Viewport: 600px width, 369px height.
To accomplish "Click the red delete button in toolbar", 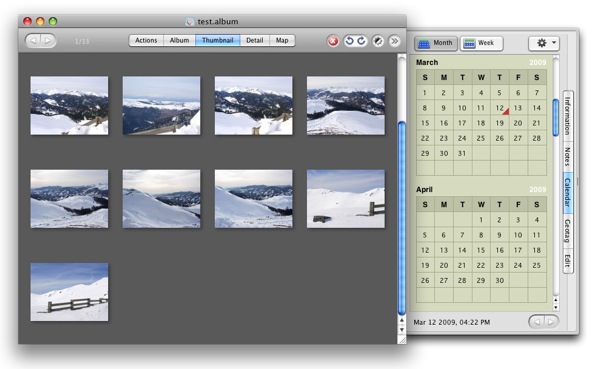I will (x=333, y=41).
